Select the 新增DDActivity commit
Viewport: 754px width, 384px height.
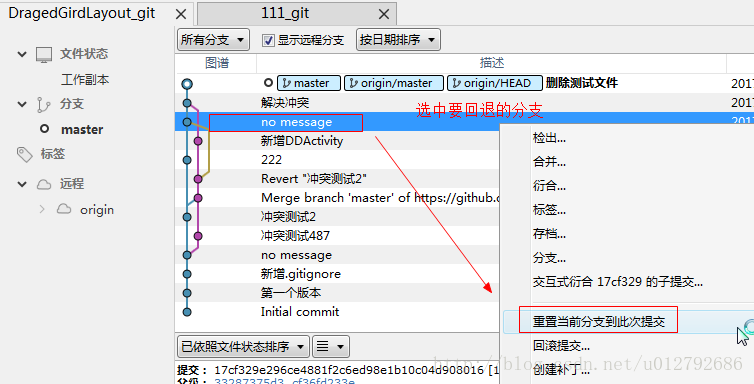pyautogui.click(x=302, y=141)
